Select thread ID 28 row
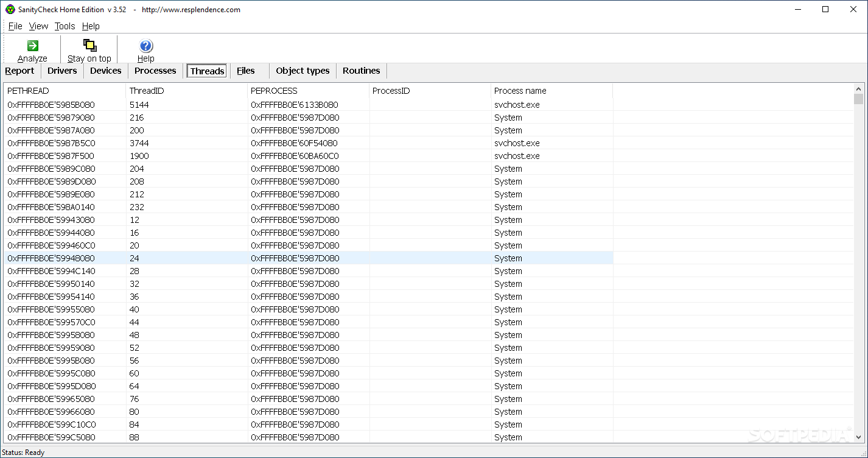Image resolution: width=868 pixels, height=458 pixels. click(308, 271)
